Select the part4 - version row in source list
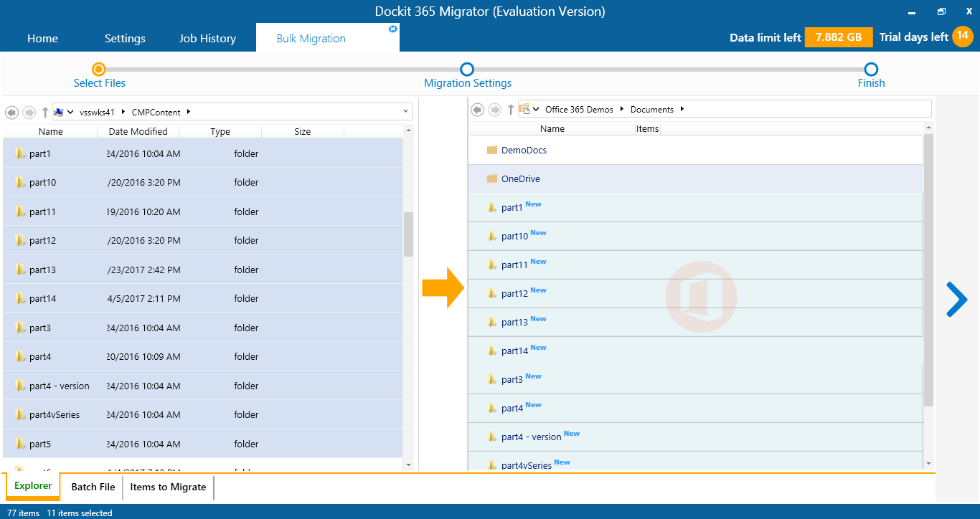The width and height of the screenshot is (980, 519). point(203,386)
